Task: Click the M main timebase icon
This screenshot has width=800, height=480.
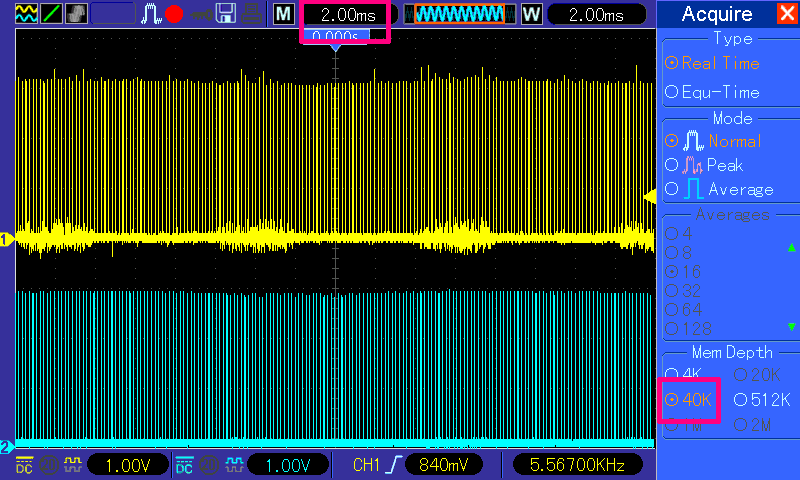Action: (x=284, y=15)
